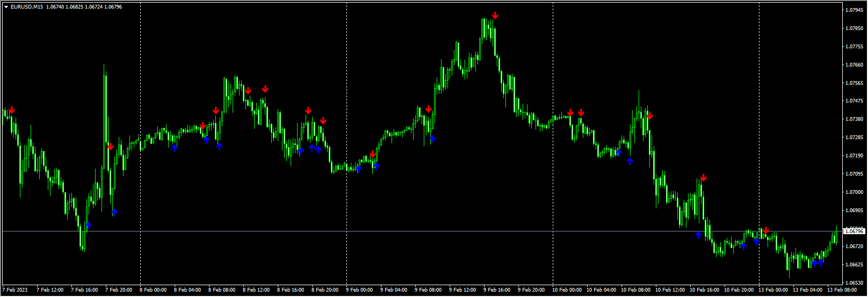This screenshot has width=868, height=297.
Task: Click the 1.07190 price scale label
Action: pos(854,156)
